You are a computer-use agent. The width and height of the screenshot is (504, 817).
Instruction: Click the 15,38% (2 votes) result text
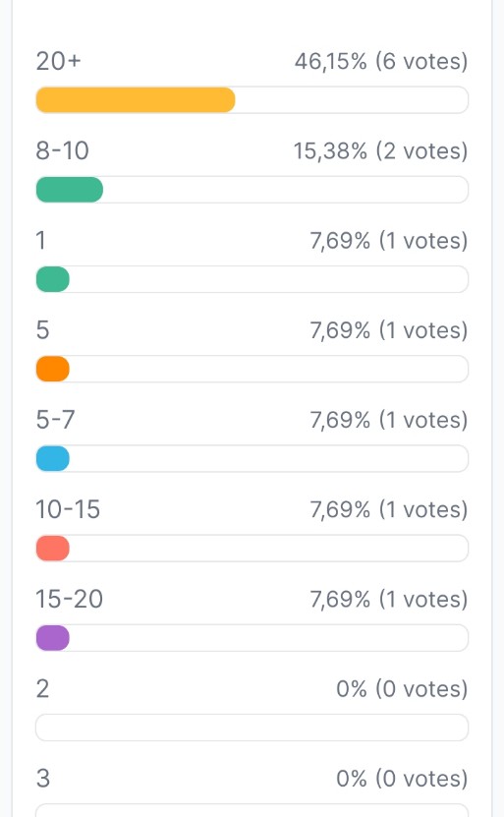click(380, 151)
